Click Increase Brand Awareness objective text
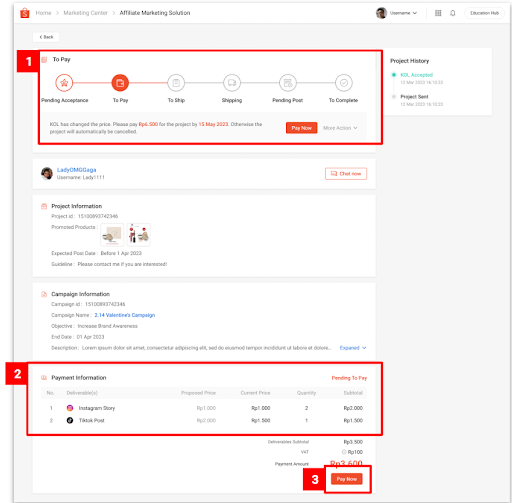The height and width of the screenshot is (503, 512). 108,326
